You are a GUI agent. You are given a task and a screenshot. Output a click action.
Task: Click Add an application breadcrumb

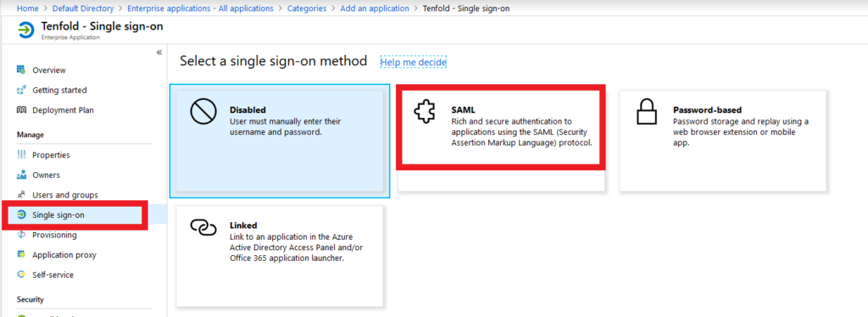pos(375,8)
